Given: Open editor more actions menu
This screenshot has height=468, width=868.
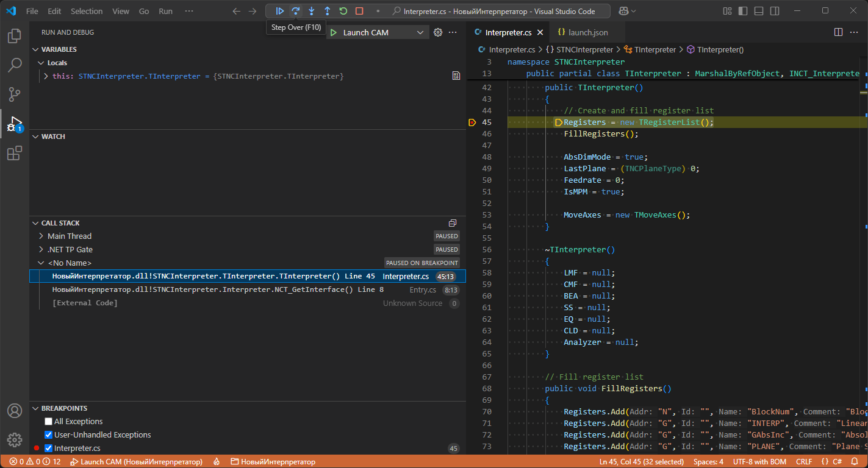Looking at the screenshot, I should tap(855, 32).
